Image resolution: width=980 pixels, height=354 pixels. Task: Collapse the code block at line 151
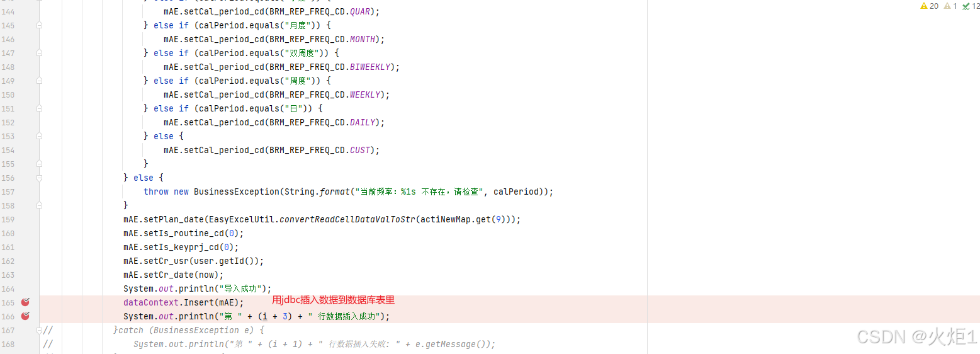coord(40,108)
